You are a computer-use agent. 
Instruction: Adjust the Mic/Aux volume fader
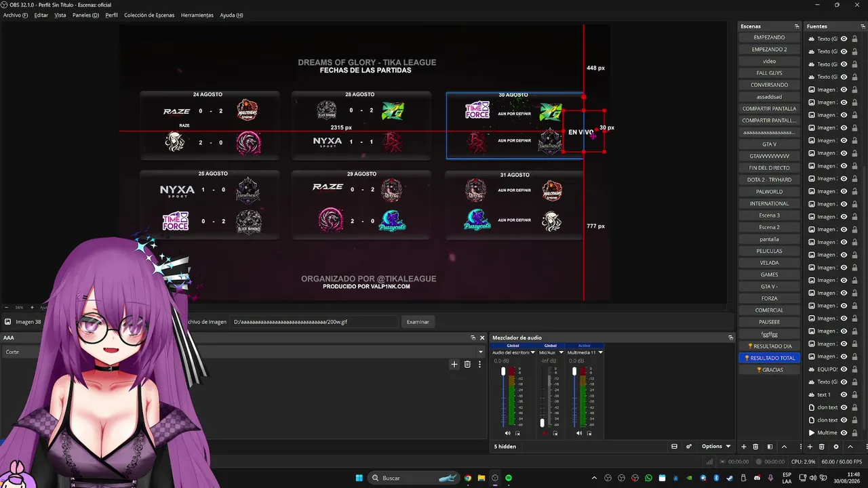click(542, 423)
